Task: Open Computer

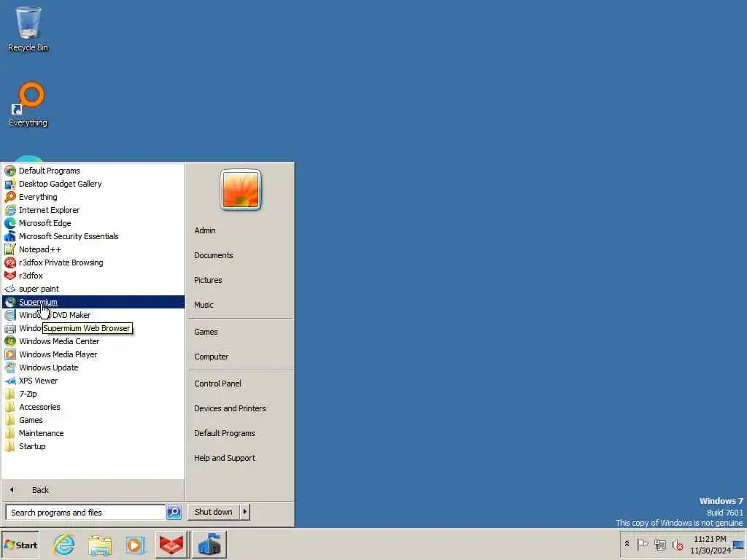Action: 241,357
